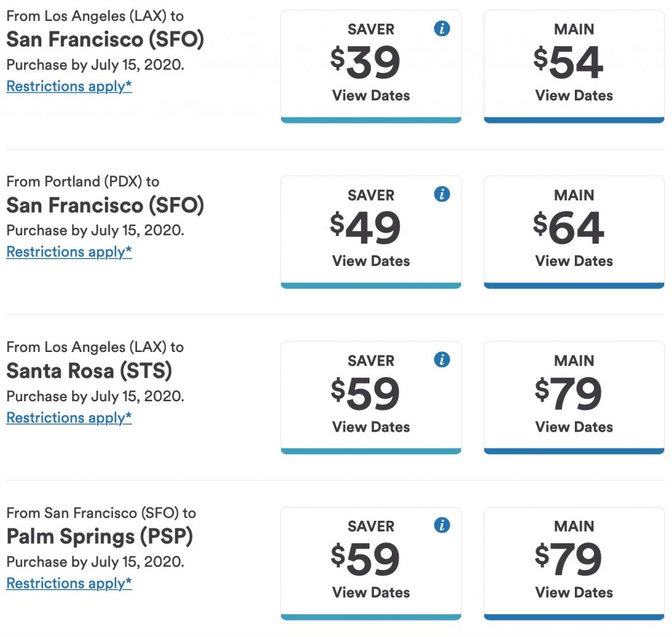Click info icon on LAX to SFO Saver fare
This screenshot has width=672, height=637.
click(442, 28)
